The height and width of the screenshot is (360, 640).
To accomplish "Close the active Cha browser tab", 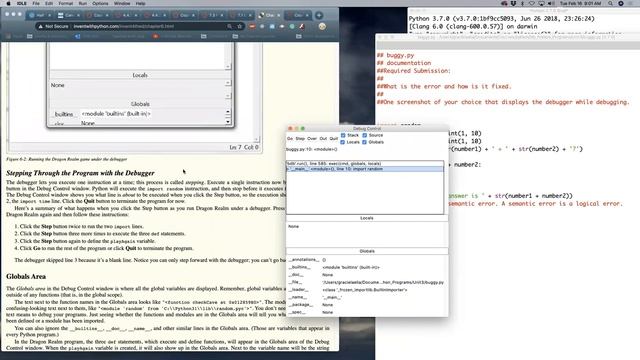I will coord(279,16).
